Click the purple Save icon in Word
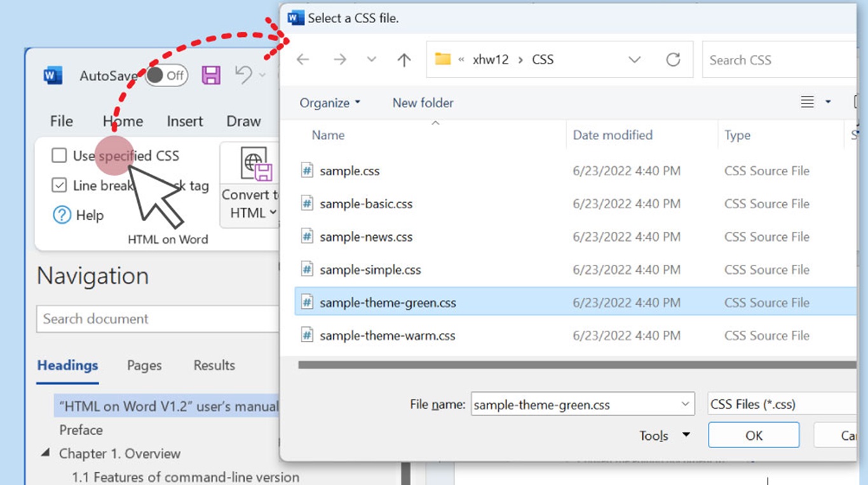The width and height of the screenshot is (868, 485). point(212,75)
